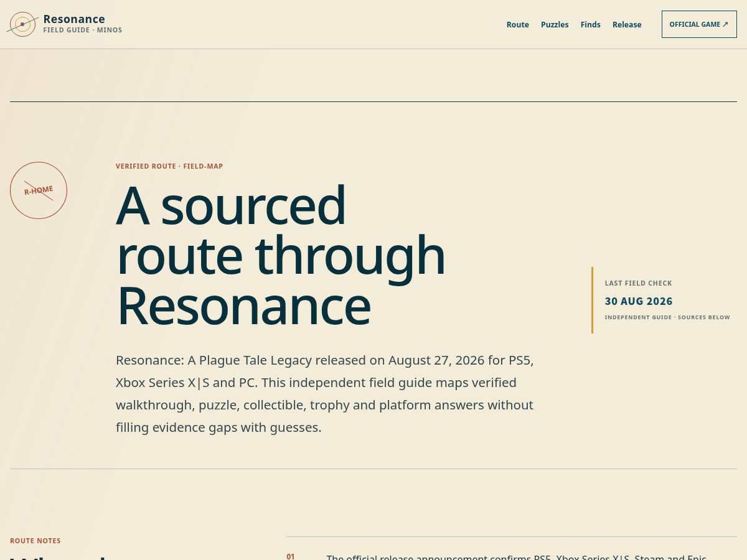Click the intro paragraph about Plague Tale Legacy
This screenshot has width=747, height=560.
pyautogui.click(x=325, y=394)
